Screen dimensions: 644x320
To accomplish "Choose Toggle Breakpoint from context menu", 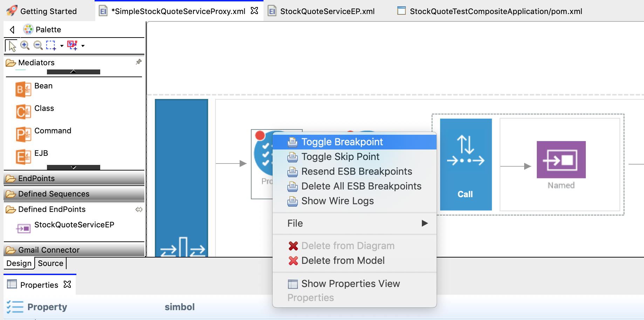I will [x=354, y=142].
